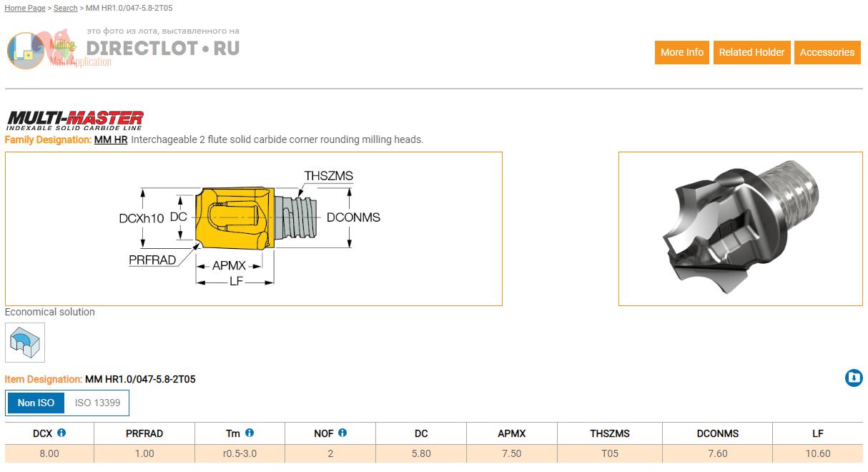The image size is (868, 472).
Task: Click the THSZMS column header
Action: [610, 433]
